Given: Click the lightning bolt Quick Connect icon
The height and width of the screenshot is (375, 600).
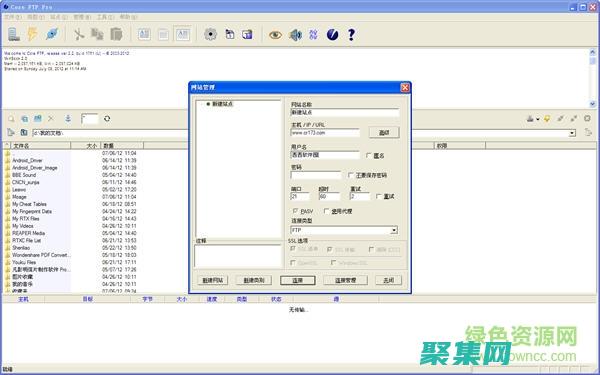Looking at the screenshot, I should 33,34.
